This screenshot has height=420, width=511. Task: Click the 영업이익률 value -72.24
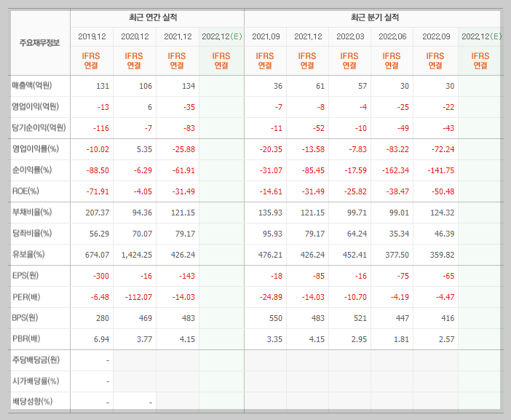pos(443,149)
